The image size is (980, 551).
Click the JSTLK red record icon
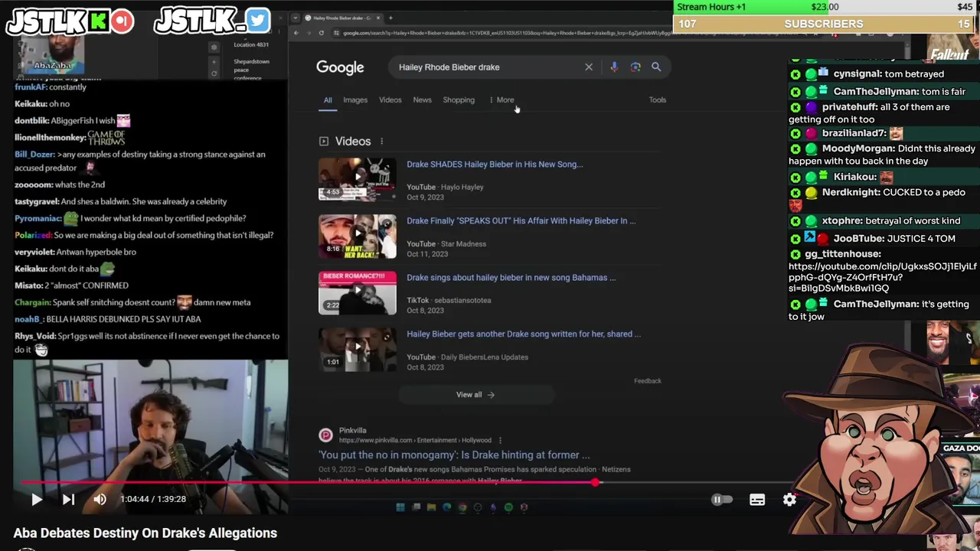click(x=121, y=21)
